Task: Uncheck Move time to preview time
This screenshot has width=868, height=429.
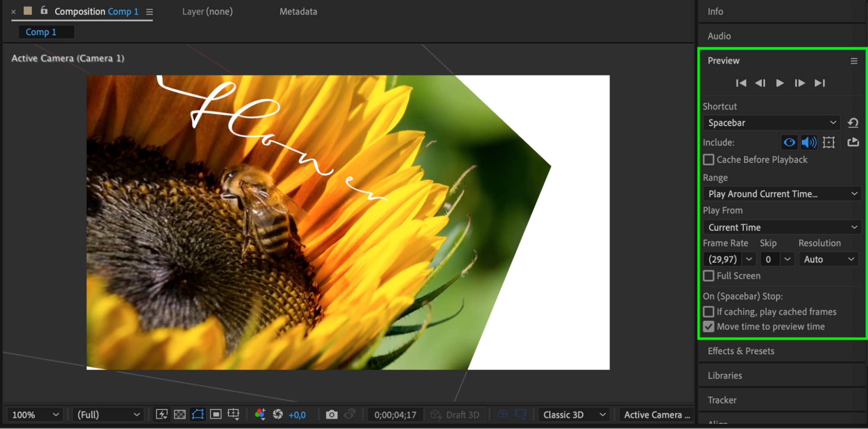Action: (709, 327)
